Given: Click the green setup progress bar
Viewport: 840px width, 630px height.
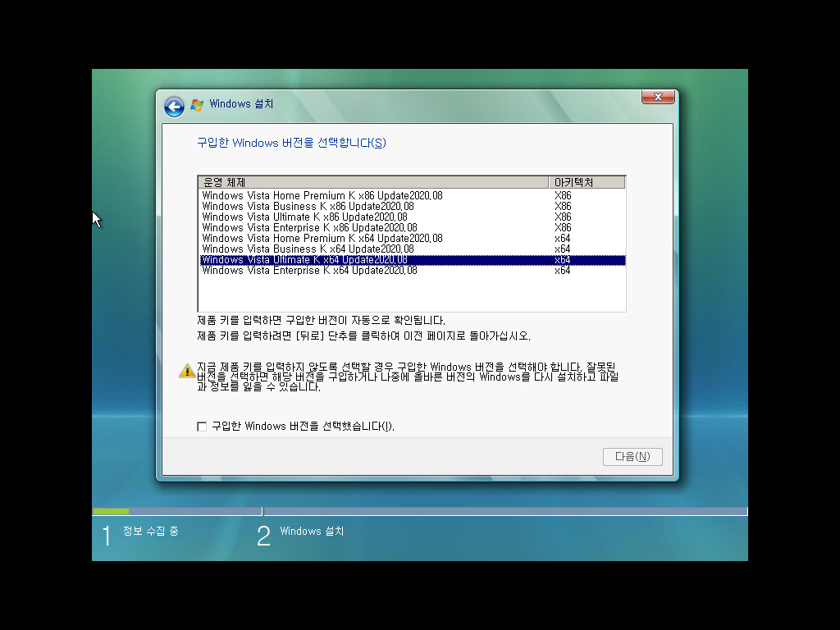Looking at the screenshot, I should click(x=111, y=512).
